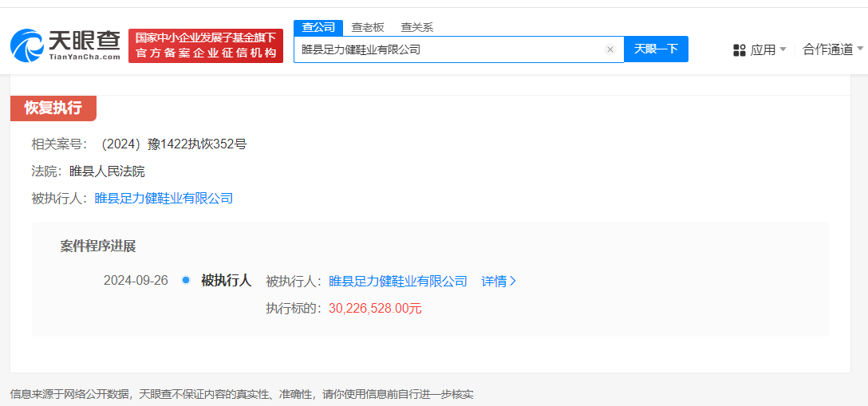Image resolution: width=868 pixels, height=406 pixels.
Task: Expand the chevron next to 详情
Action: pos(513,281)
